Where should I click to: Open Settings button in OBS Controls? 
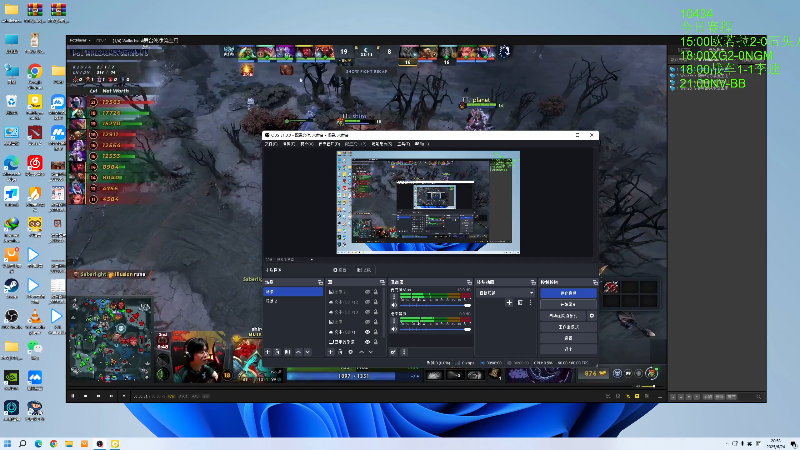click(568, 338)
